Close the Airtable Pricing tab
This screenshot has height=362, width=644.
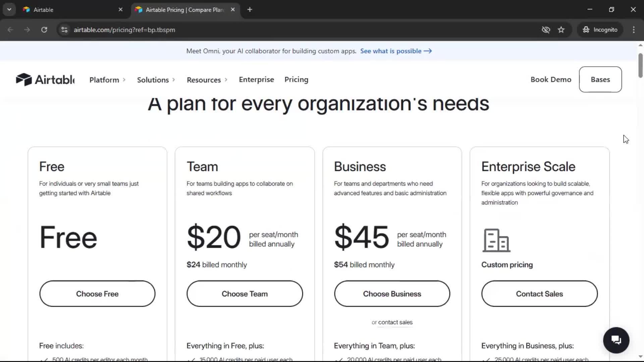[x=233, y=10]
